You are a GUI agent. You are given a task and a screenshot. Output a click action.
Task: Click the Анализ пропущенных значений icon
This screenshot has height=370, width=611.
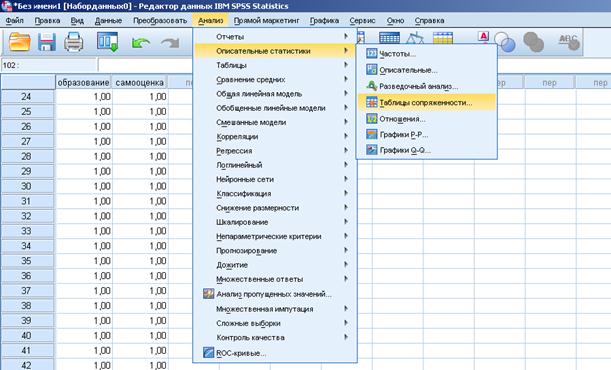point(208,294)
